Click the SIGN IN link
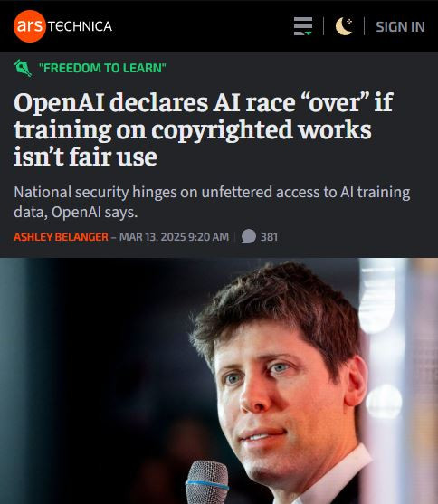 (400, 26)
